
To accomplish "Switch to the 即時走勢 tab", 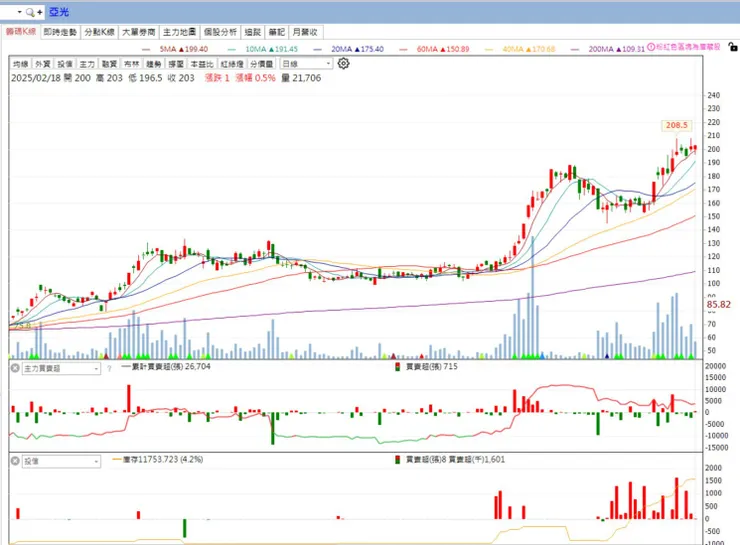I will (x=60, y=32).
